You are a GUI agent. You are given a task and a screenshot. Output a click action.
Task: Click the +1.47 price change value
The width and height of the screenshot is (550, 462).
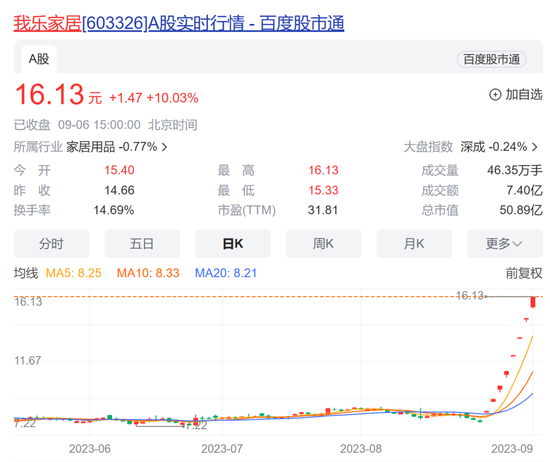[x=126, y=98]
